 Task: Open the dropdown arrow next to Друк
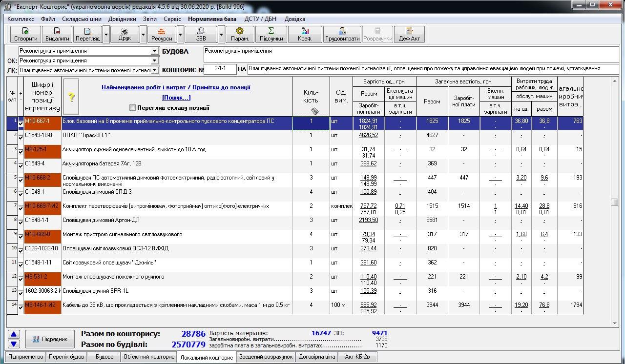143,34
